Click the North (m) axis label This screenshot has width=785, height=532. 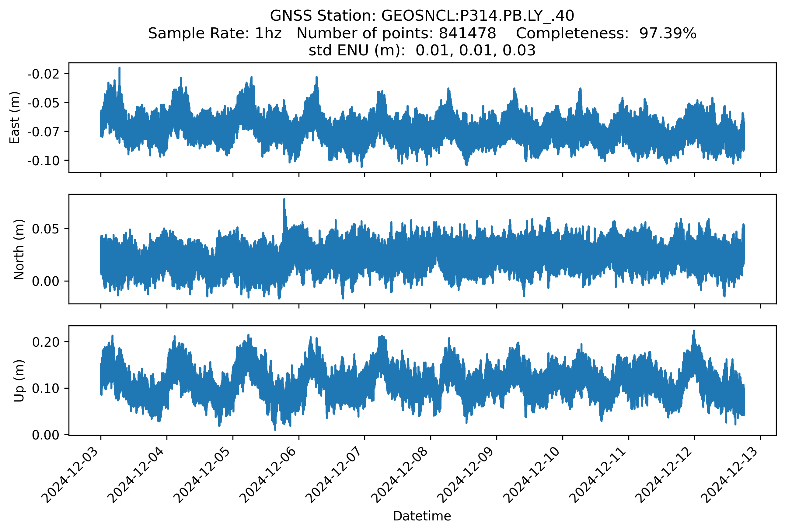pyautogui.click(x=19, y=249)
